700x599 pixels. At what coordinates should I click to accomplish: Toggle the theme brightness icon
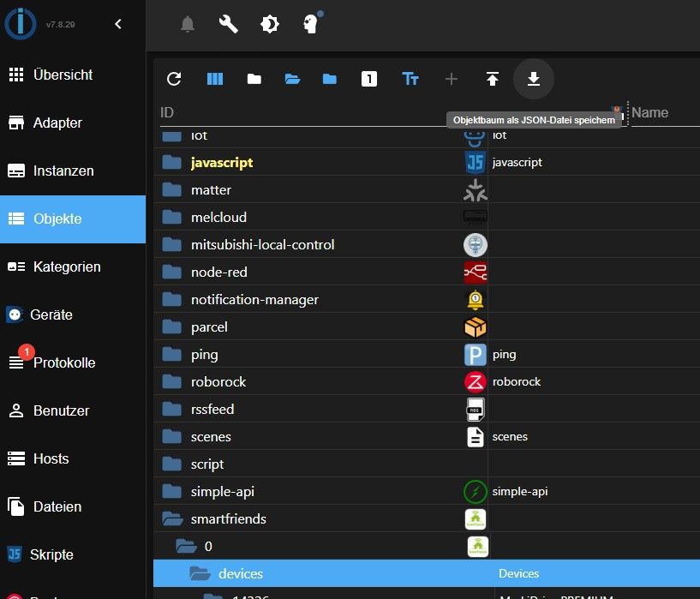pyautogui.click(x=270, y=24)
